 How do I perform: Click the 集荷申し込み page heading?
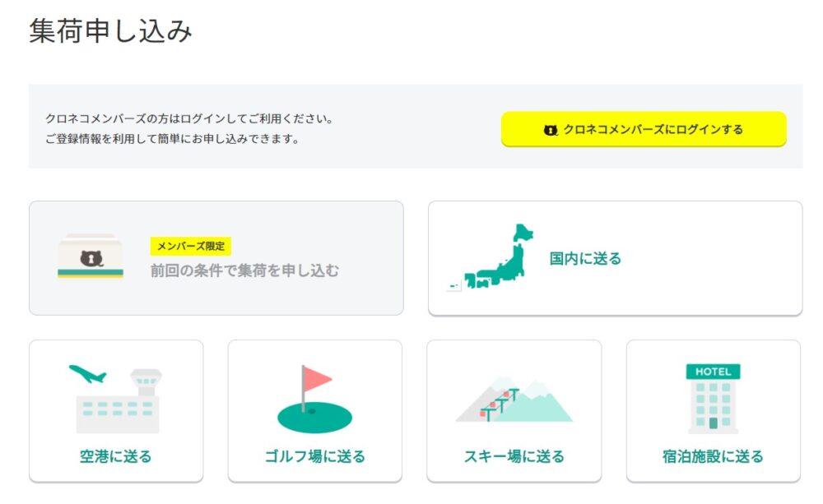[110, 30]
